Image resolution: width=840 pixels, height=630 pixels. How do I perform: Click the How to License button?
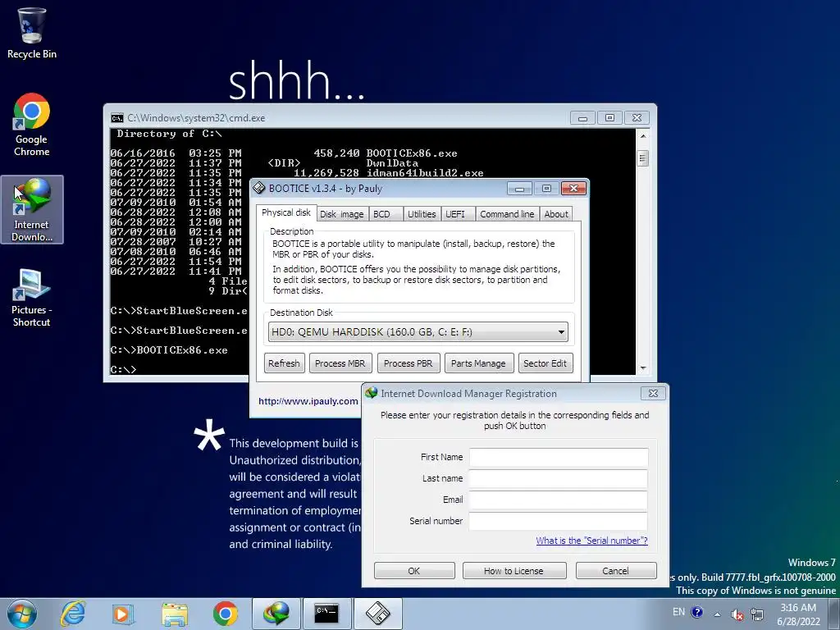(514, 571)
